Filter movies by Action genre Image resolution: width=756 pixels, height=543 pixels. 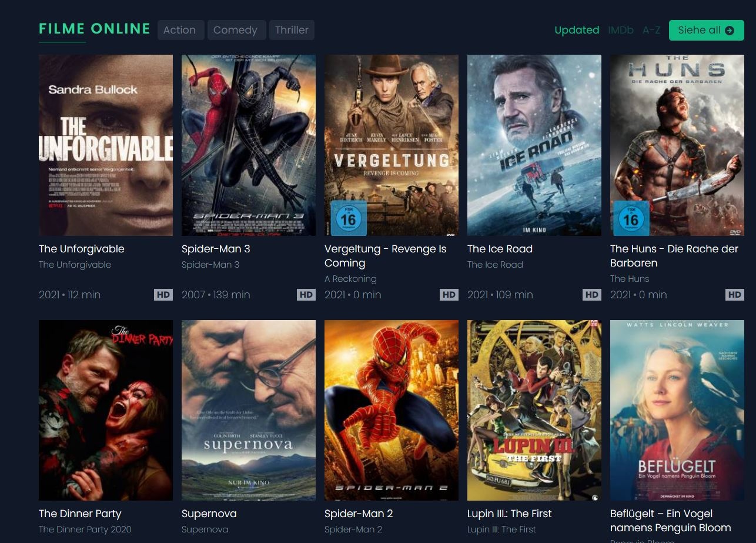pos(180,30)
